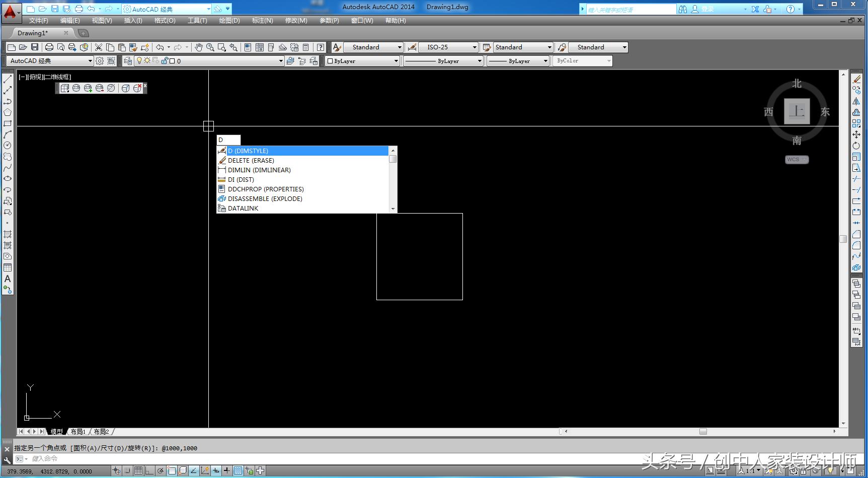Toggle Object Snap in the status bar
The height and width of the screenshot is (478, 868).
click(172, 471)
